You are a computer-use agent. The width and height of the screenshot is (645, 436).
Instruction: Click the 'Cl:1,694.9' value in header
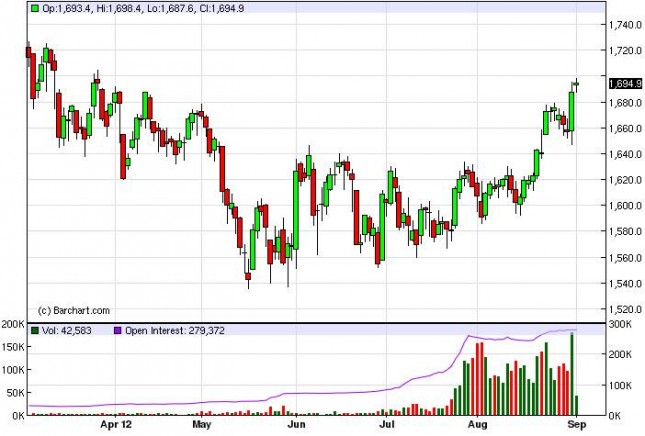pos(222,8)
